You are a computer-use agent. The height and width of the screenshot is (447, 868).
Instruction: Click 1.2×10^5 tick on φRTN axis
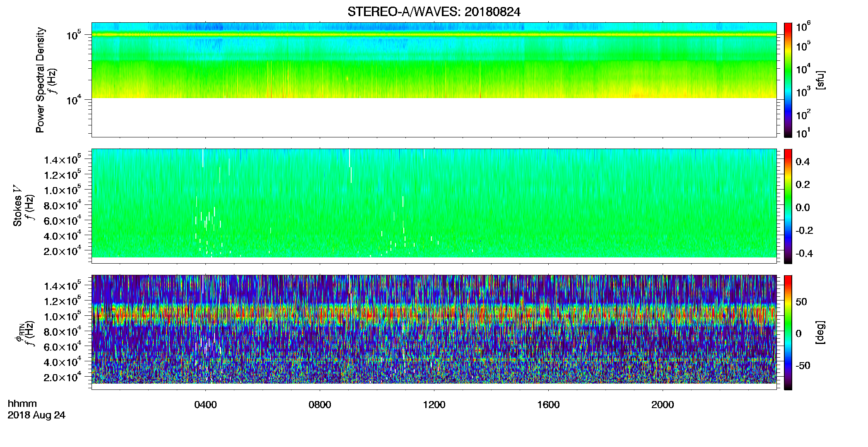[x=63, y=300]
